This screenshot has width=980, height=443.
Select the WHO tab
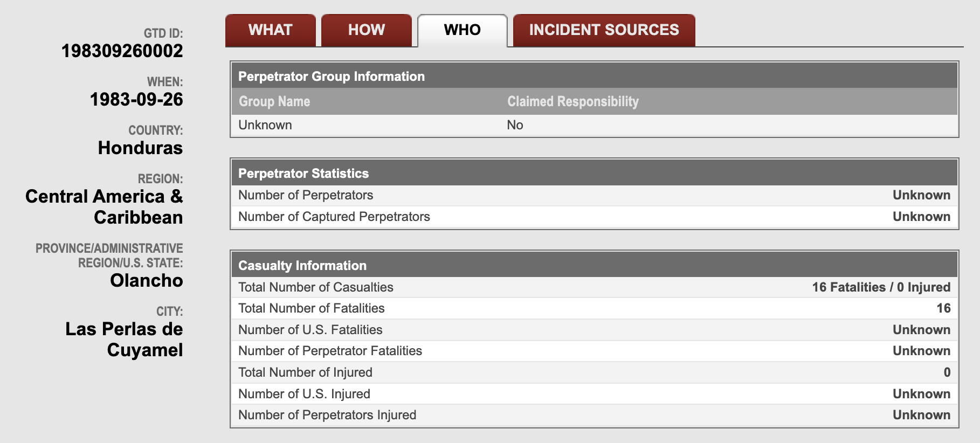click(x=463, y=30)
